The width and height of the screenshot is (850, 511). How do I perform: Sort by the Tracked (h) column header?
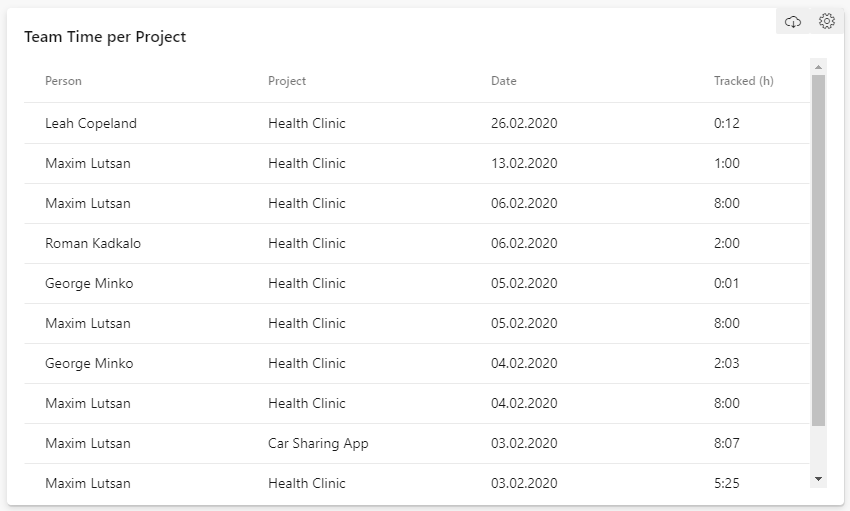(x=743, y=81)
